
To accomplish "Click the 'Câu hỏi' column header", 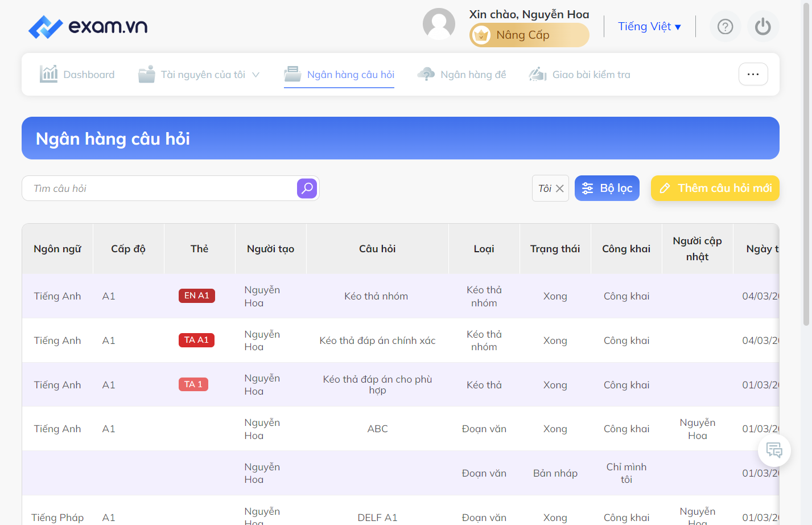I will coord(377,249).
